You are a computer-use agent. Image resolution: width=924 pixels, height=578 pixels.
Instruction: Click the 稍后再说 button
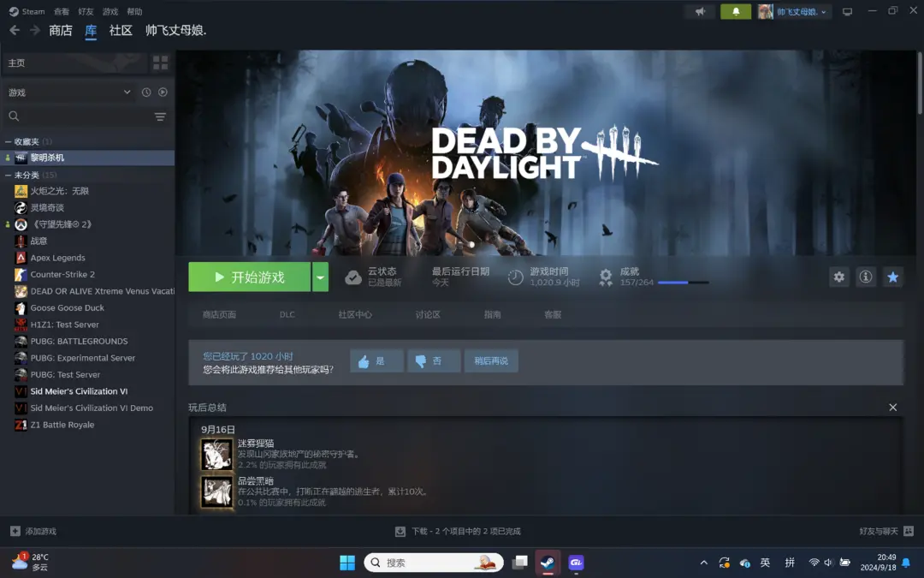[491, 361]
